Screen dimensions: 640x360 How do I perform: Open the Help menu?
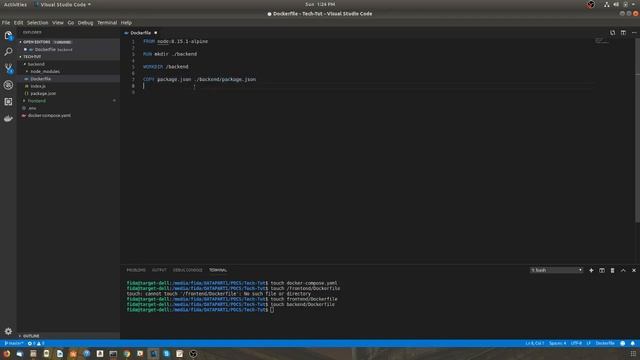pyautogui.click(x=126, y=23)
